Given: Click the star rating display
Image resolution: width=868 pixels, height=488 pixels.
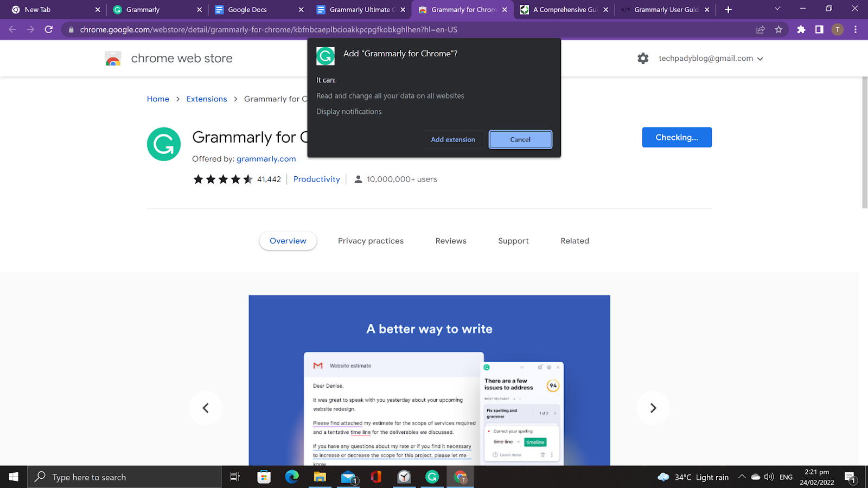Looking at the screenshot, I should pyautogui.click(x=223, y=179).
